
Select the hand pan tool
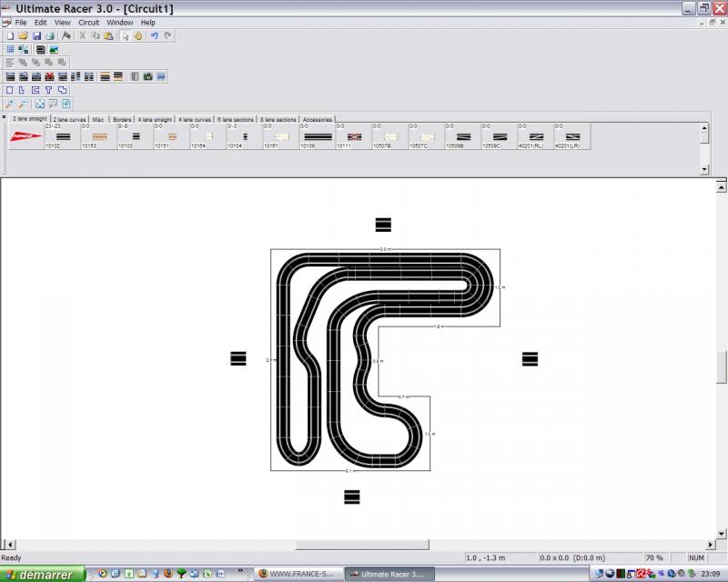point(138,35)
